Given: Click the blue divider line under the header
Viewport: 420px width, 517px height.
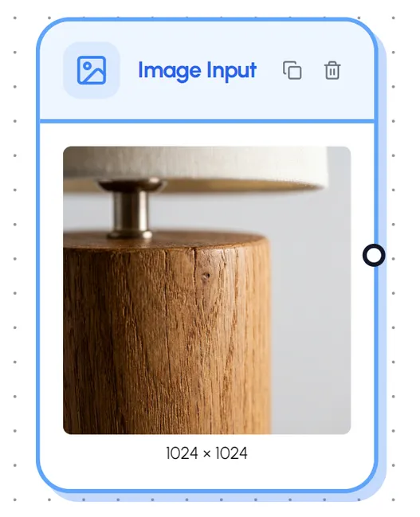Looking at the screenshot, I should click(207, 121).
